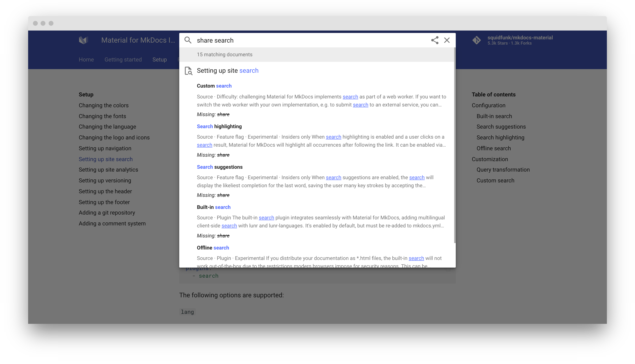The height and width of the screenshot is (364, 635).
Task: Click the share search icon
Action: [435, 40]
